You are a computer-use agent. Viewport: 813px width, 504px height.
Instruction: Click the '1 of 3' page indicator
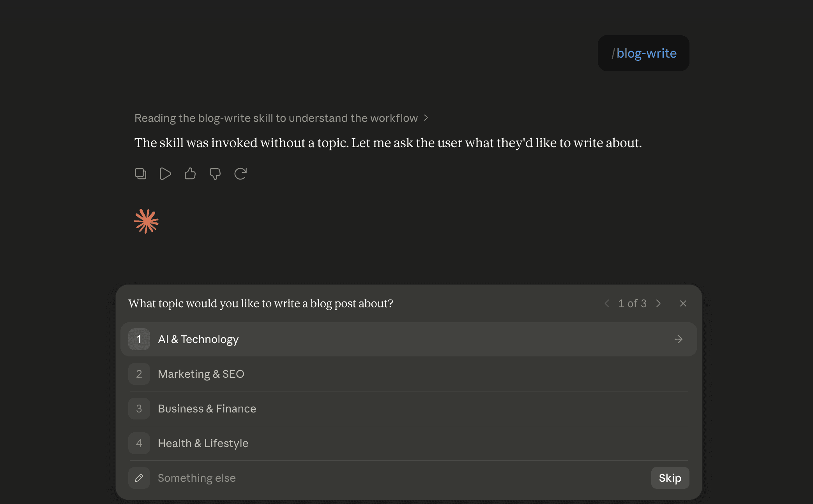632,303
